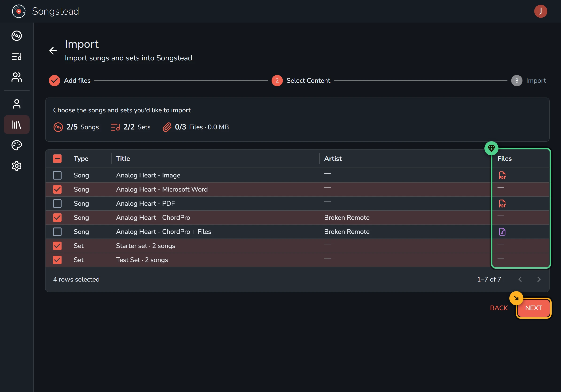Go to next table page chevron
561x392 pixels.
539,279
